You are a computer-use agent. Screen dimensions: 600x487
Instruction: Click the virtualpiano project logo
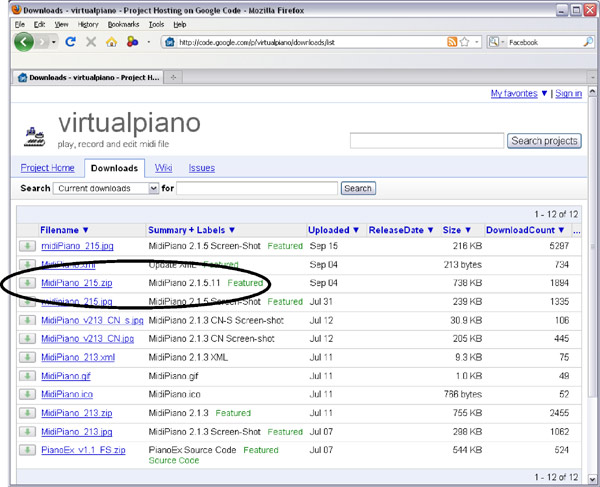click(35, 137)
